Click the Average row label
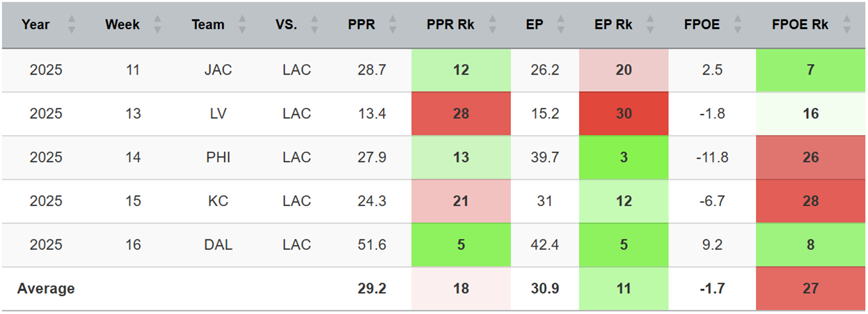This screenshot has width=868, height=314. tap(46, 288)
